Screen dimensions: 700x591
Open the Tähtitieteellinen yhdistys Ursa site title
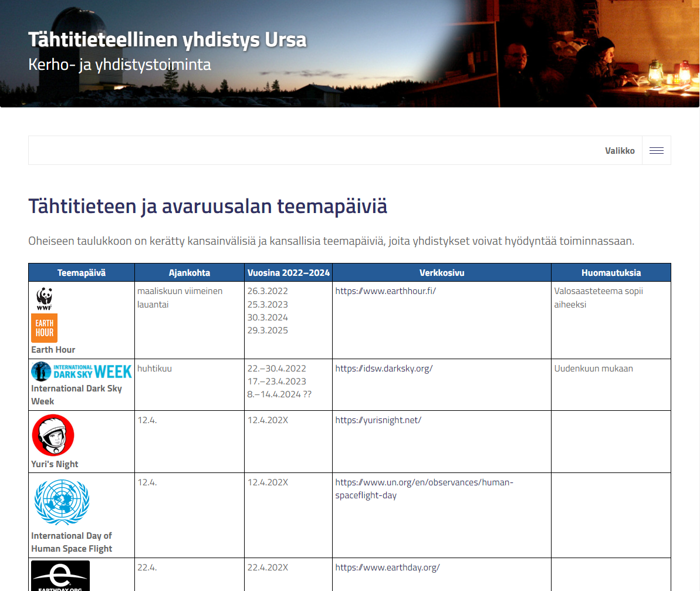167,40
